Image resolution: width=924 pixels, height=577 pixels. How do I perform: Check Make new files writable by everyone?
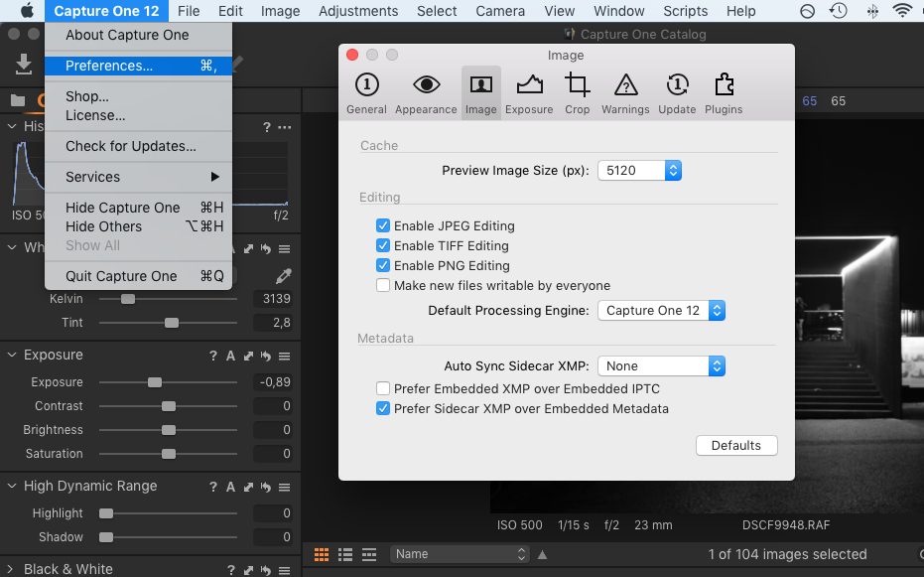(x=383, y=285)
